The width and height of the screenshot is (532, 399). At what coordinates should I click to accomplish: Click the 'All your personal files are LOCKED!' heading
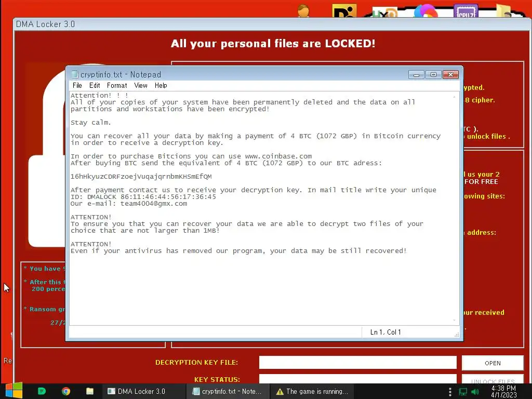pos(273,44)
